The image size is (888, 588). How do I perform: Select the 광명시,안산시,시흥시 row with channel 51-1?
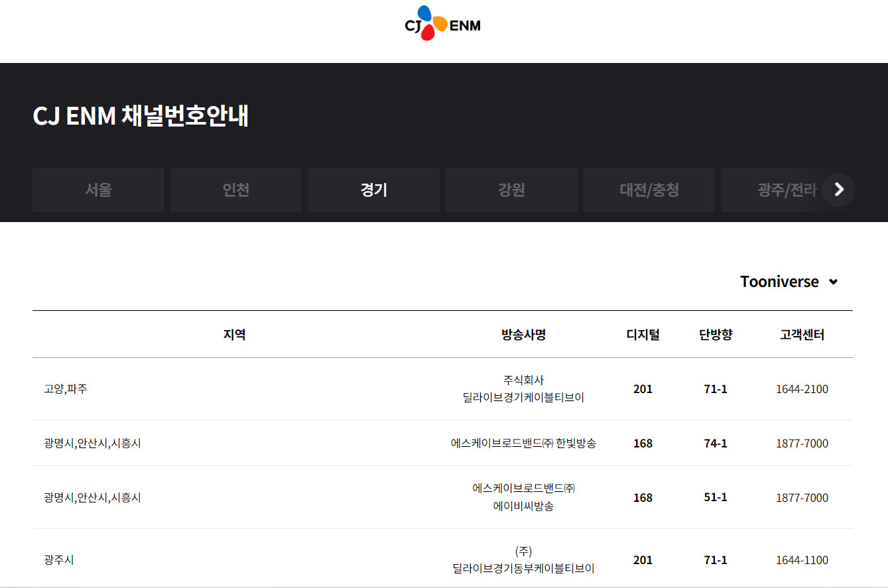click(91, 498)
